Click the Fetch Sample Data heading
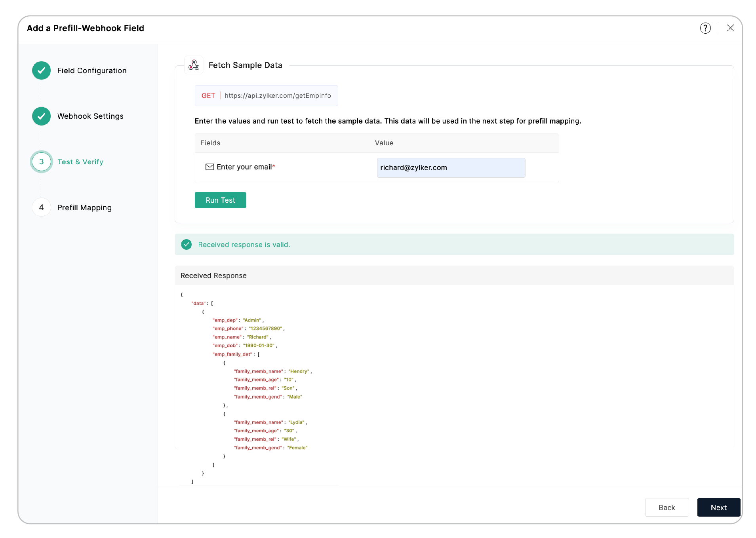The image size is (756, 538). coord(245,65)
